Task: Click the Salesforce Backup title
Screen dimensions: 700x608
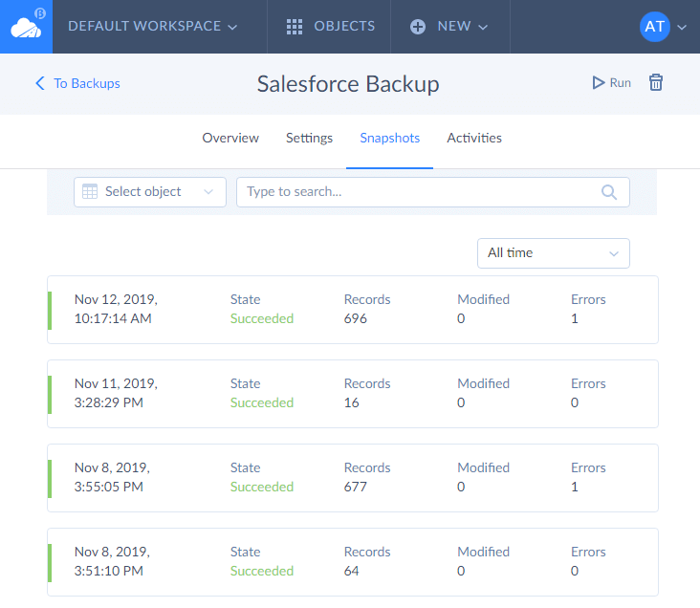Action: pyautogui.click(x=348, y=84)
